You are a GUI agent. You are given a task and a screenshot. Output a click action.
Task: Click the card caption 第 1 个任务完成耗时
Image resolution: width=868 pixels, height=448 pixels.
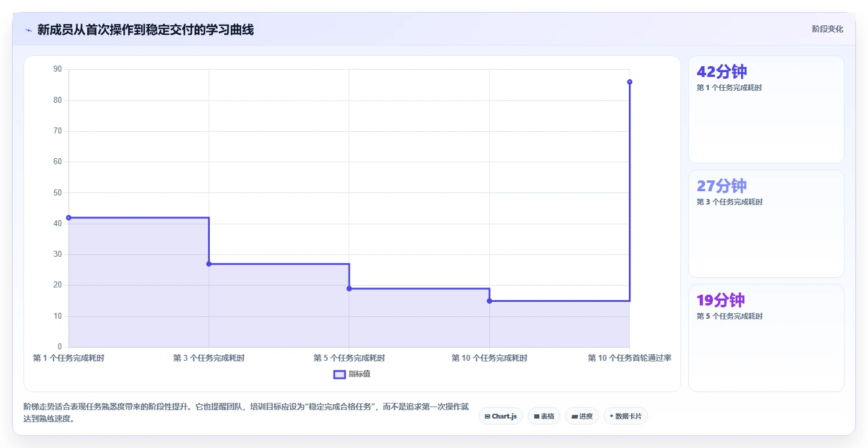(729, 88)
